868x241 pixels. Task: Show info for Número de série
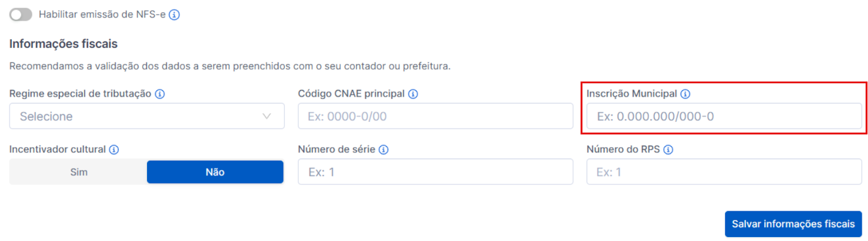click(x=384, y=149)
